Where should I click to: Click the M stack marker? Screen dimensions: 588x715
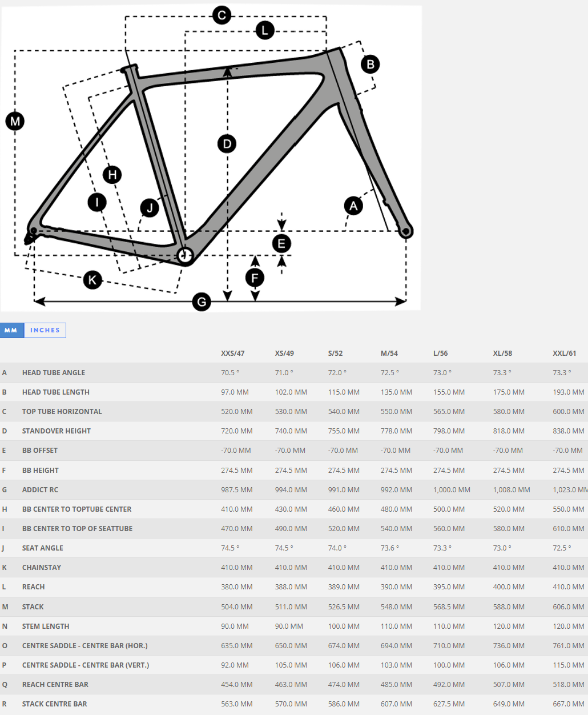tap(15, 121)
